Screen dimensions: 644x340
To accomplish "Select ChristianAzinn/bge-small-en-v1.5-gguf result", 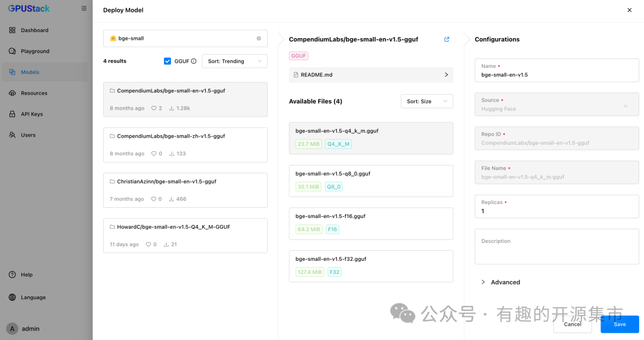I will pyautogui.click(x=185, y=191).
